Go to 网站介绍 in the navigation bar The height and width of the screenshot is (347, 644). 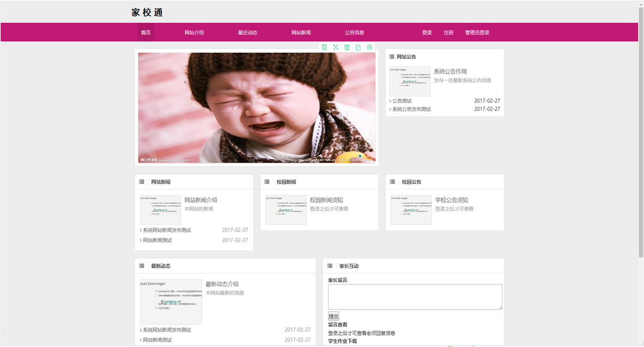point(194,33)
